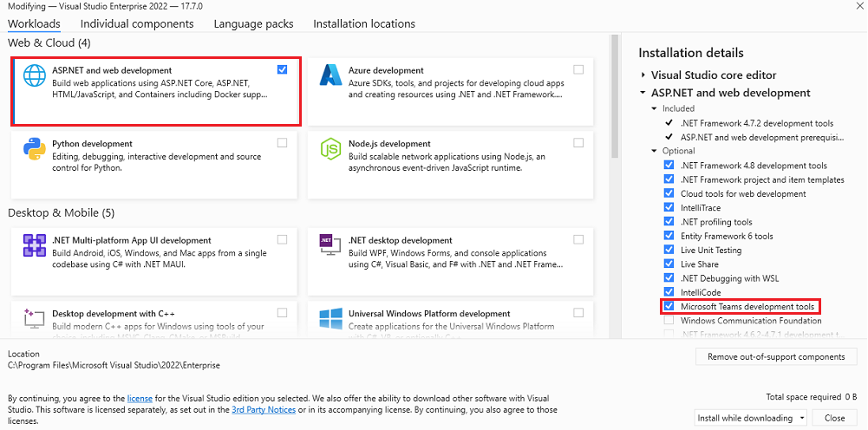Expand Visual Studio core editor details
Image resolution: width=868 pixels, height=430 pixels.
coord(643,75)
